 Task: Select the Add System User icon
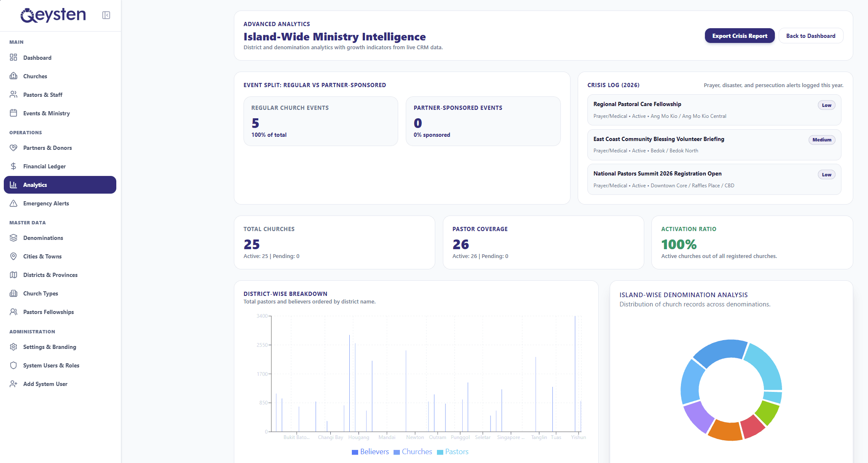coord(13,383)
